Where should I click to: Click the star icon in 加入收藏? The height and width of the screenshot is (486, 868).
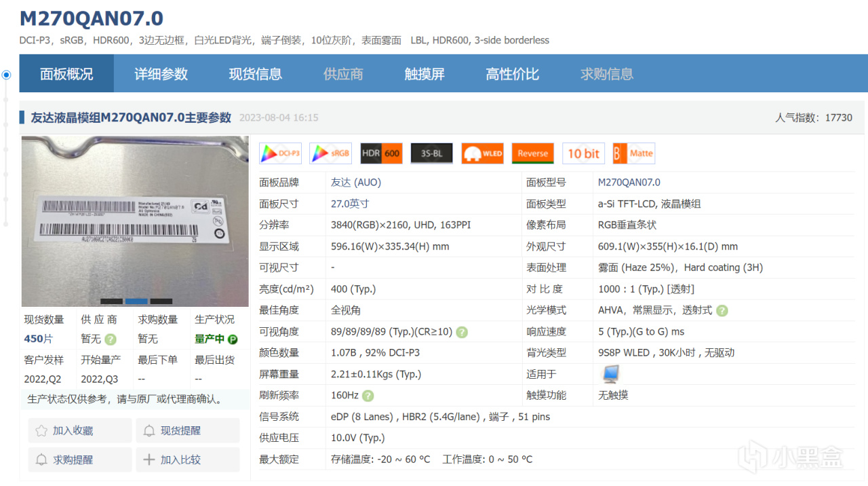pyautogui.click(x=41, y=431)
